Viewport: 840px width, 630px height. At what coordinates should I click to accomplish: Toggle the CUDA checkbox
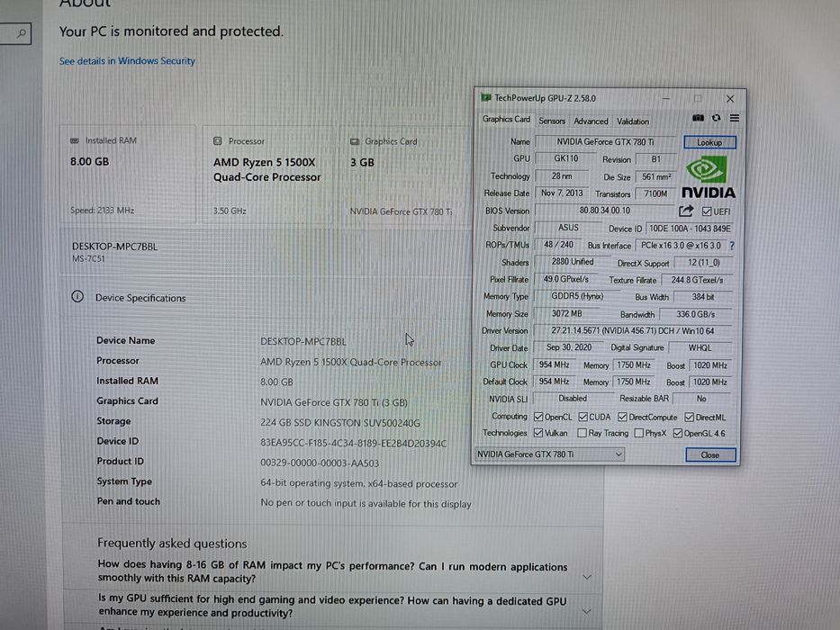[x=583, y=417]
